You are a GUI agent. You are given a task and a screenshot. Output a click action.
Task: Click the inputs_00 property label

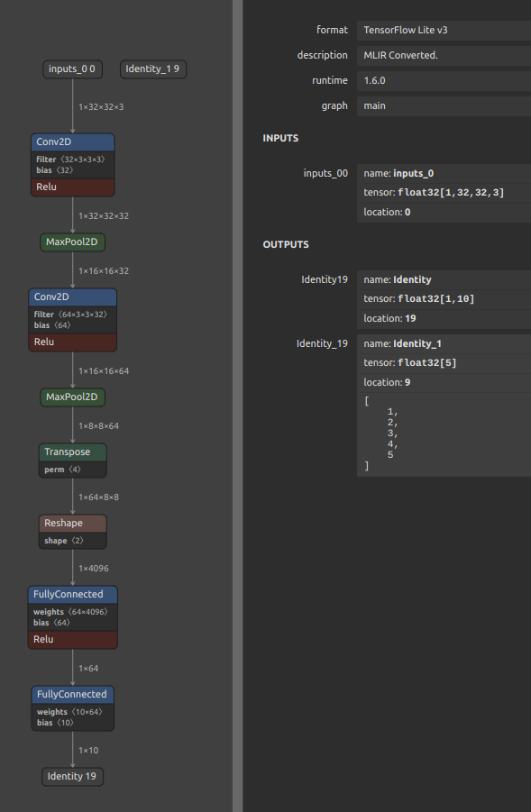coord(325,173)
